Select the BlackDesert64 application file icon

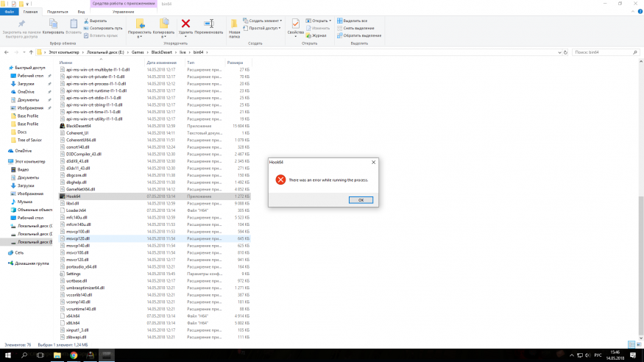[62, 126]
